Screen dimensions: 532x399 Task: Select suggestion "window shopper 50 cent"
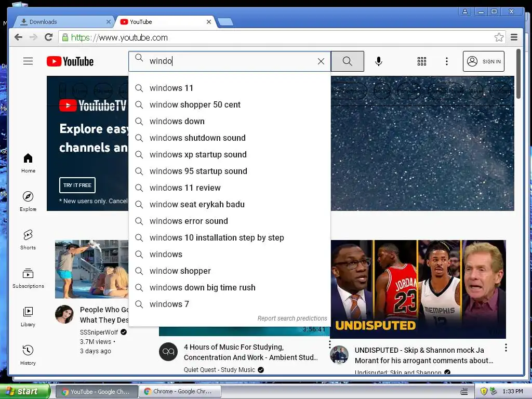(x=230, y=105)
